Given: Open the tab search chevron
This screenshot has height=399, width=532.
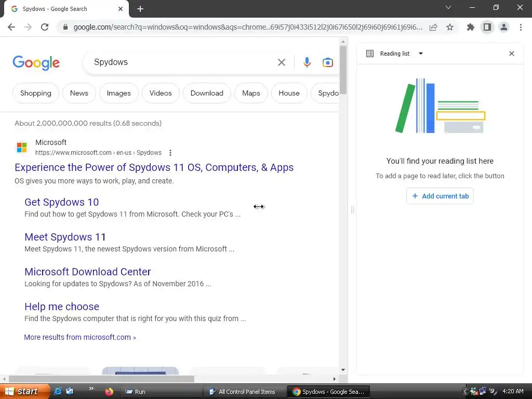Looking at the screenshot, I should 448,7.
